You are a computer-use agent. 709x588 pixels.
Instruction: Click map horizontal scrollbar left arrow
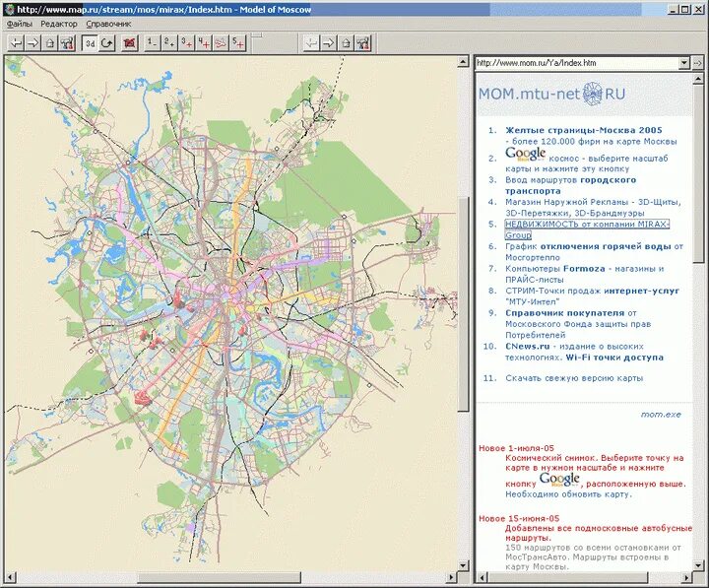[x=10, y=577]
